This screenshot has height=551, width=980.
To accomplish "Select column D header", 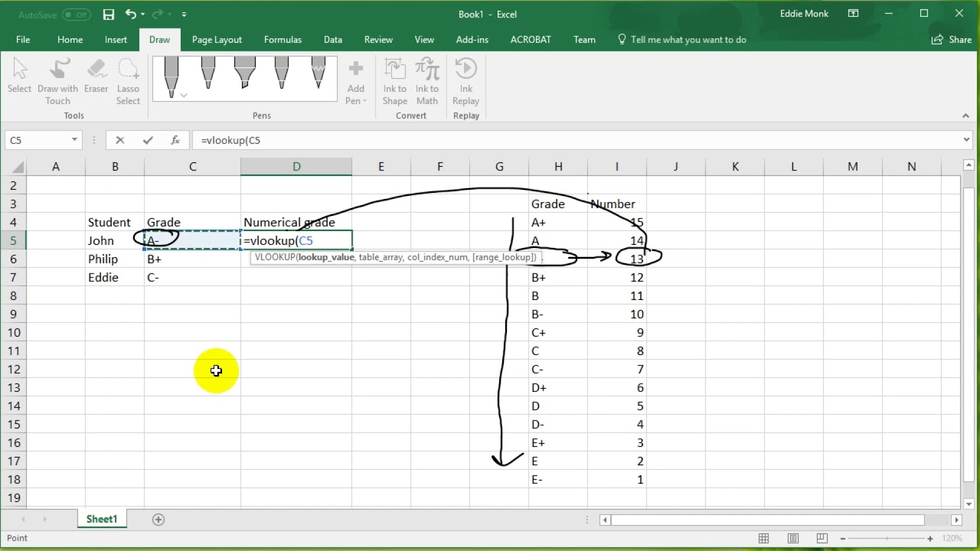I will (x=296, y=167).
